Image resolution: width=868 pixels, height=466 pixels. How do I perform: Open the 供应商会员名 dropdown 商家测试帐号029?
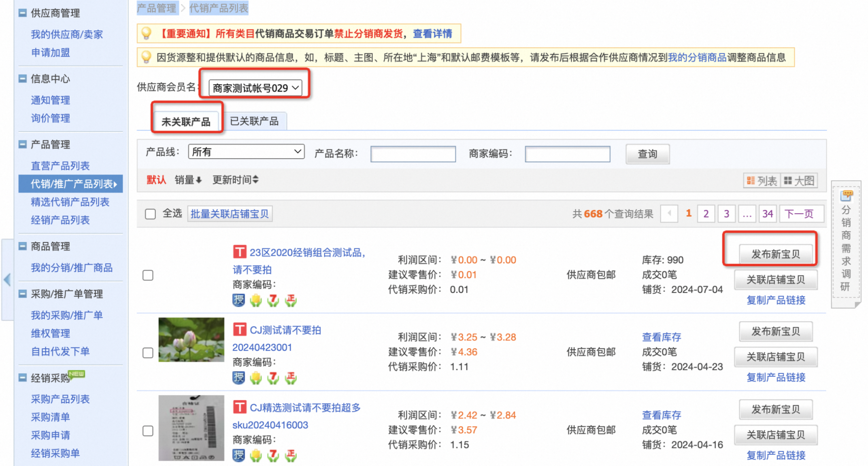coord(255,88)
